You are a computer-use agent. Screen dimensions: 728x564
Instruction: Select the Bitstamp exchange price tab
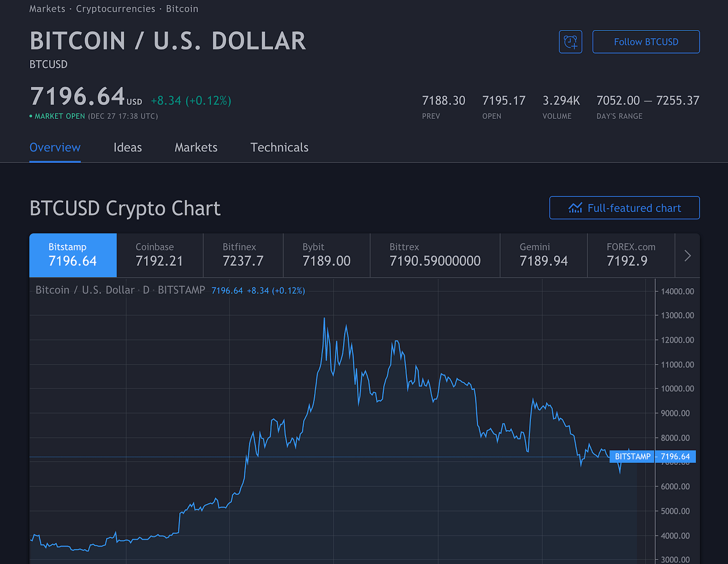click(73, 255)
